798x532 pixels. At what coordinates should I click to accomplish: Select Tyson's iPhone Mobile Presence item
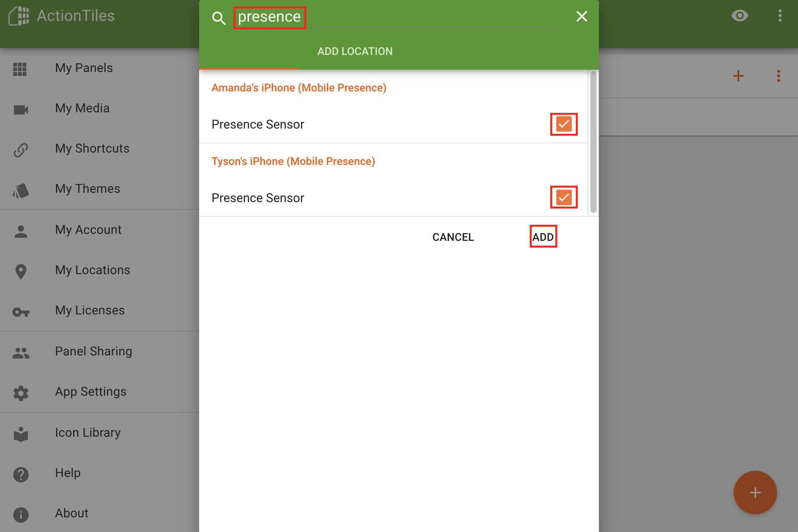tap(294, 161)
